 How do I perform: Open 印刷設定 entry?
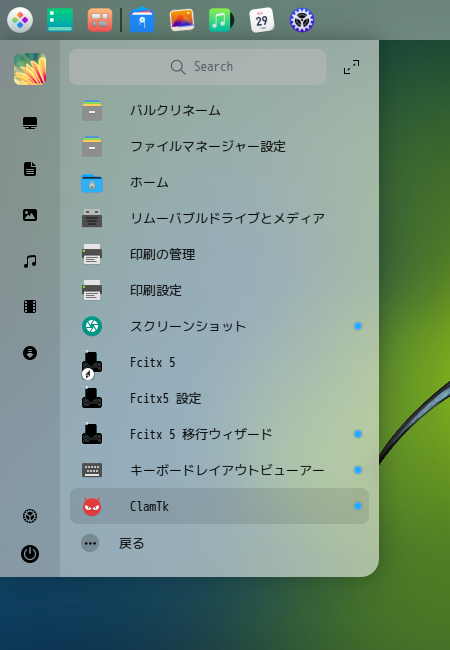coord(219,290)
